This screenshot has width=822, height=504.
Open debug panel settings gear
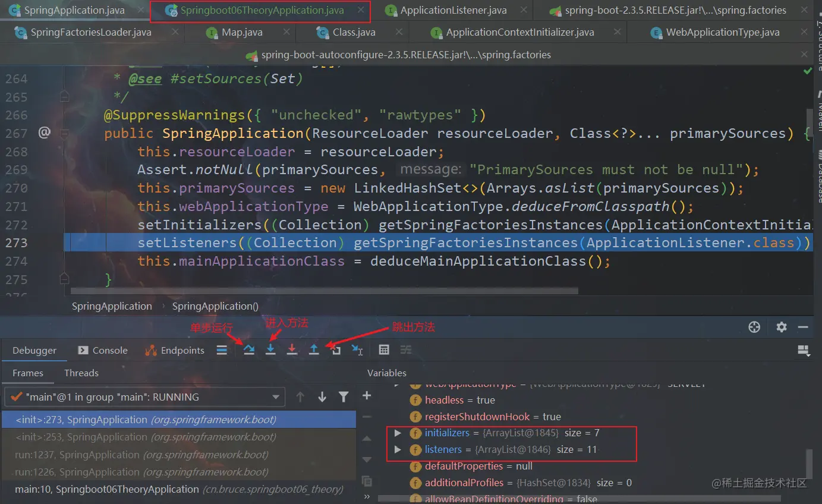pos(782,327)
